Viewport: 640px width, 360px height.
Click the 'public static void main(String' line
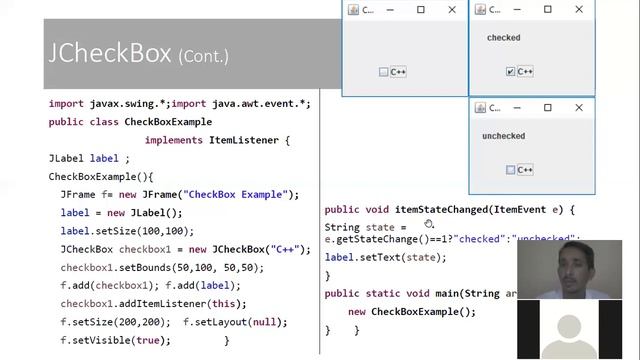(412, 293)
